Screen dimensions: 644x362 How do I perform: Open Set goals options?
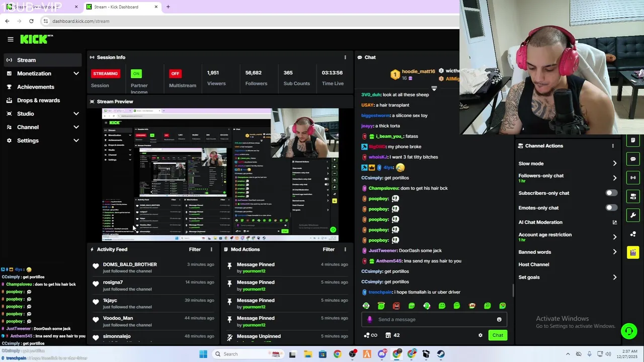[x=568, y=277]
